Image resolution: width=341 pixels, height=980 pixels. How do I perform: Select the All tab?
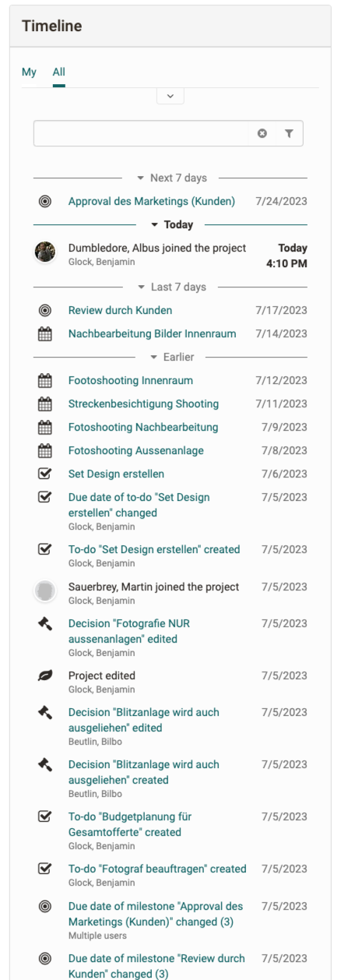pos(59,72)
